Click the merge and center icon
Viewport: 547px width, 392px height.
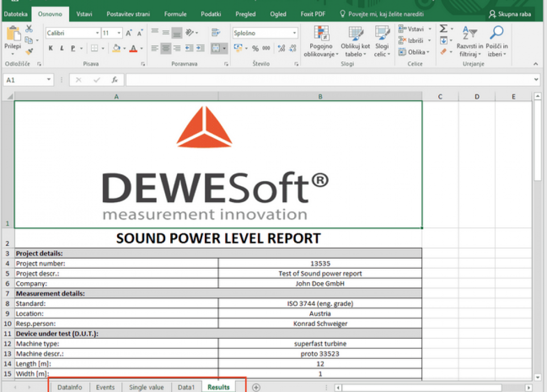tap(216, 48)
